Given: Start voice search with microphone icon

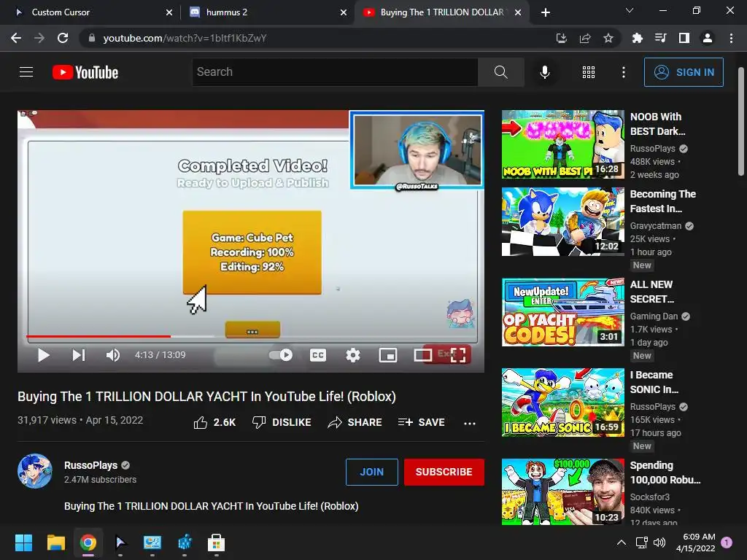Looking at the screenshot, I should tap(544, 72).
